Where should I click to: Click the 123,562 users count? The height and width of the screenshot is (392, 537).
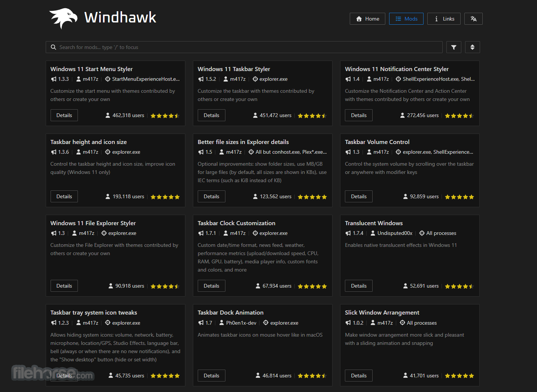point(276,196)
